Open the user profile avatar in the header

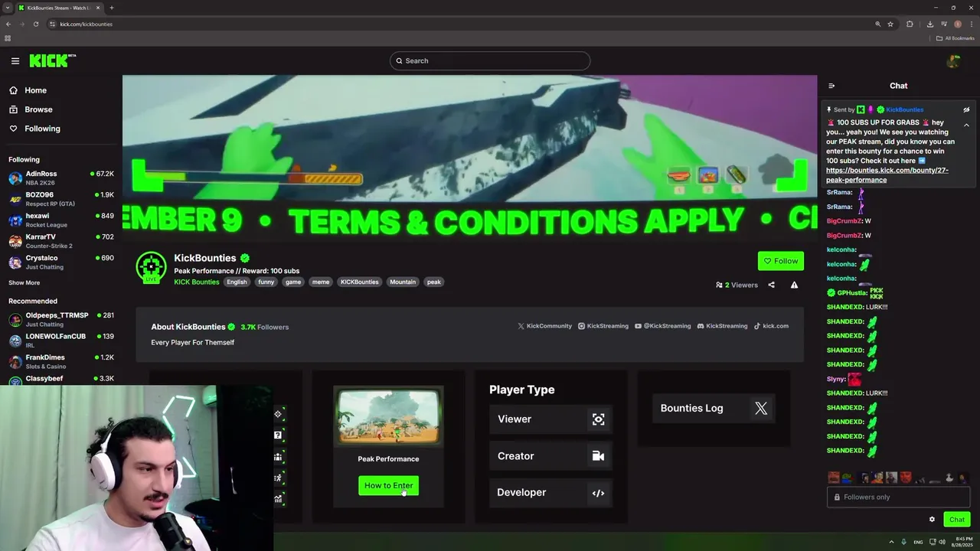coord(953,61)
